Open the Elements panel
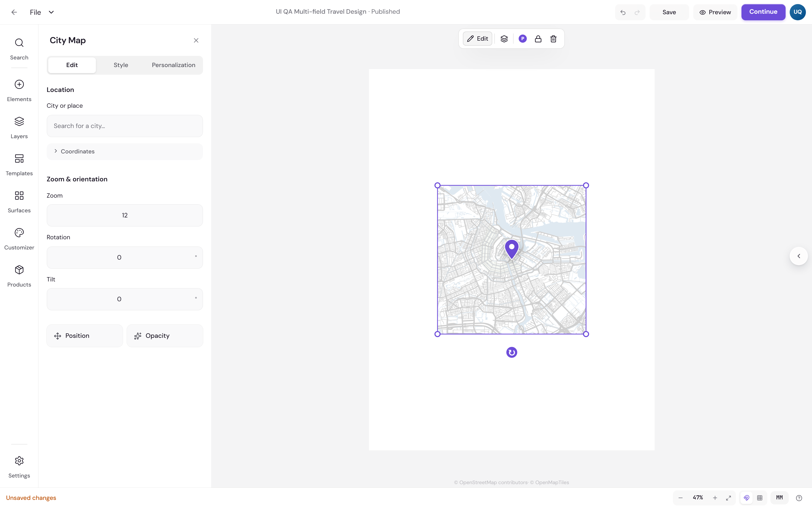Image resolution: width=812 pixels, height=508 pixels. tap(19, 91)
